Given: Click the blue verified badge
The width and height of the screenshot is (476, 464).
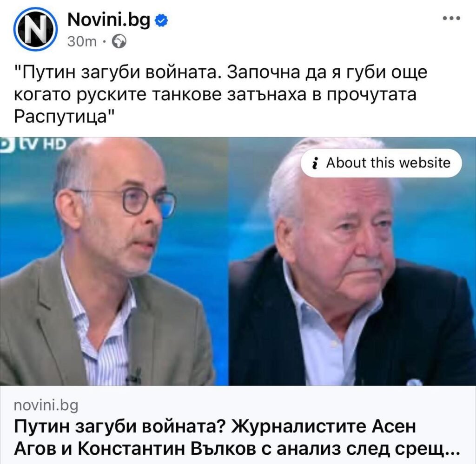Looking at the screenshot, I should [x=161, y=20].
